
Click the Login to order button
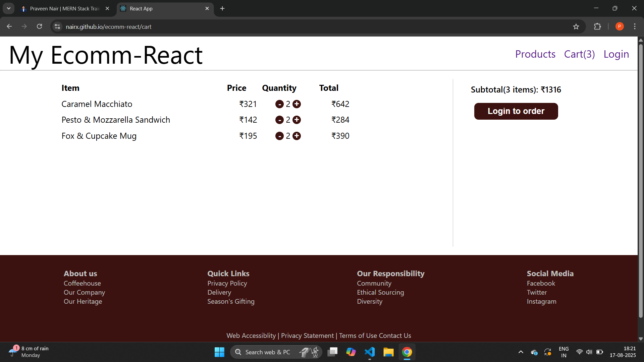click(x=516, y=111)
